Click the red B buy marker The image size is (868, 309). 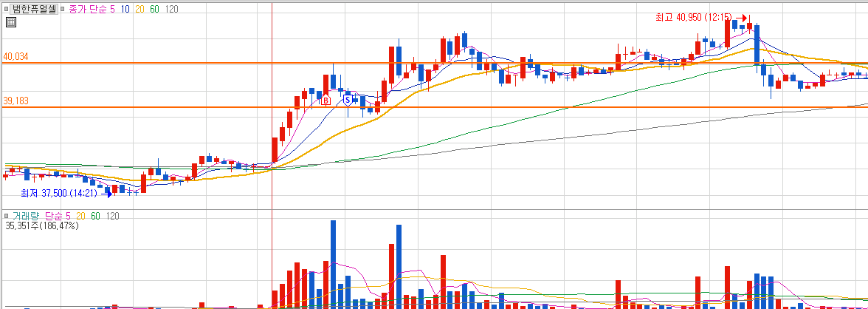[x=326, y=101]
